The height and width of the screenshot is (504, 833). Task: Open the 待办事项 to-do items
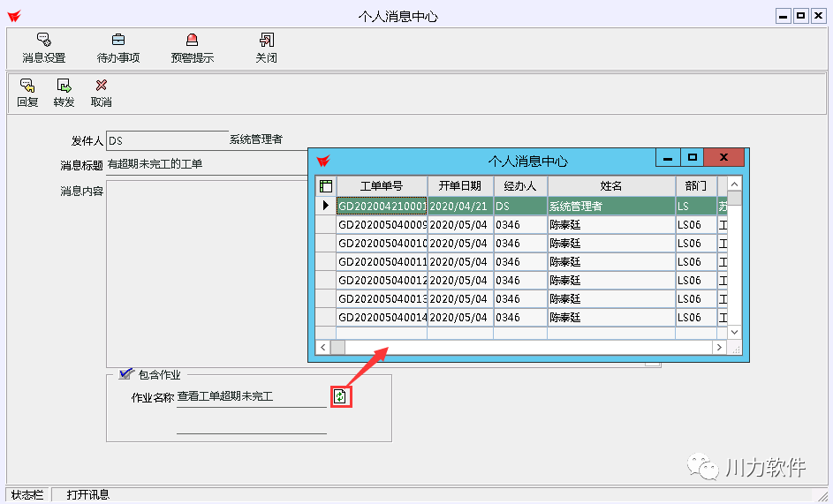[117, 48]
